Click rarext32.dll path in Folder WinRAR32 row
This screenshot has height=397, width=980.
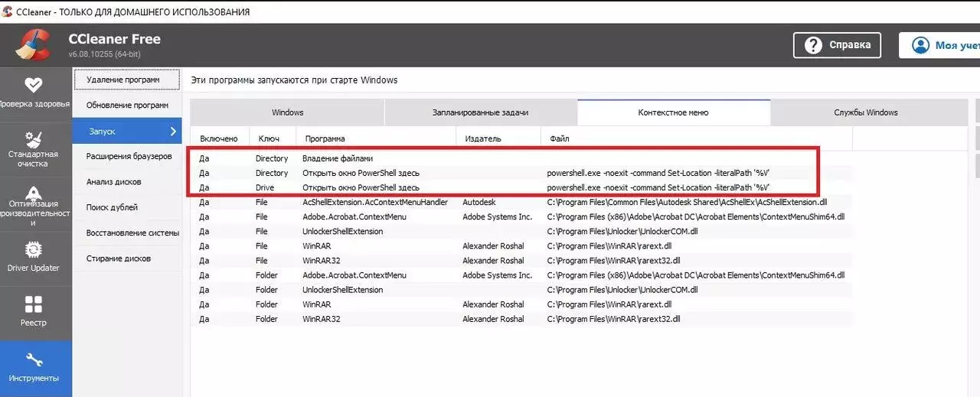(x=613, y=319)
